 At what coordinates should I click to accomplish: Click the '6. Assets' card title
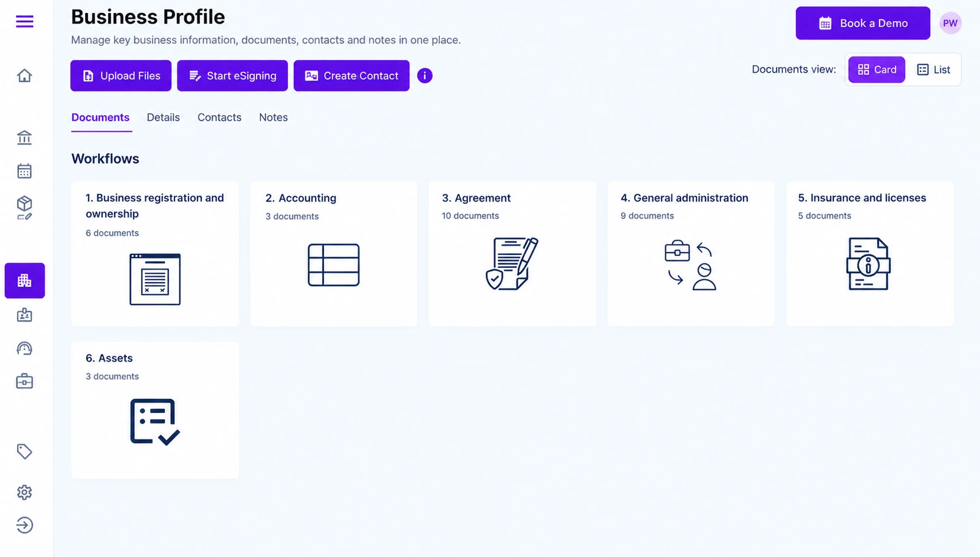pyautogui.click(x=109, y=358)
